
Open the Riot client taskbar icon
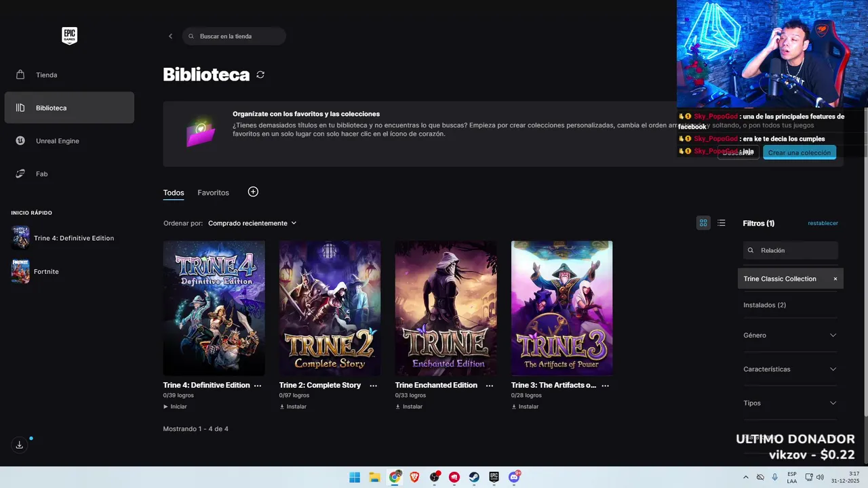coord(454,477)
